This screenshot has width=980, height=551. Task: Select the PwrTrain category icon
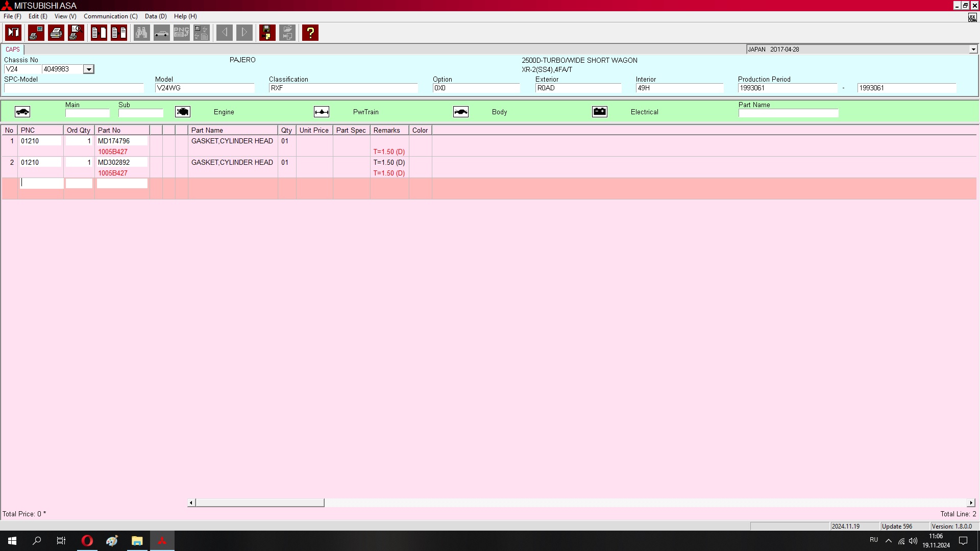click(322, 112)
